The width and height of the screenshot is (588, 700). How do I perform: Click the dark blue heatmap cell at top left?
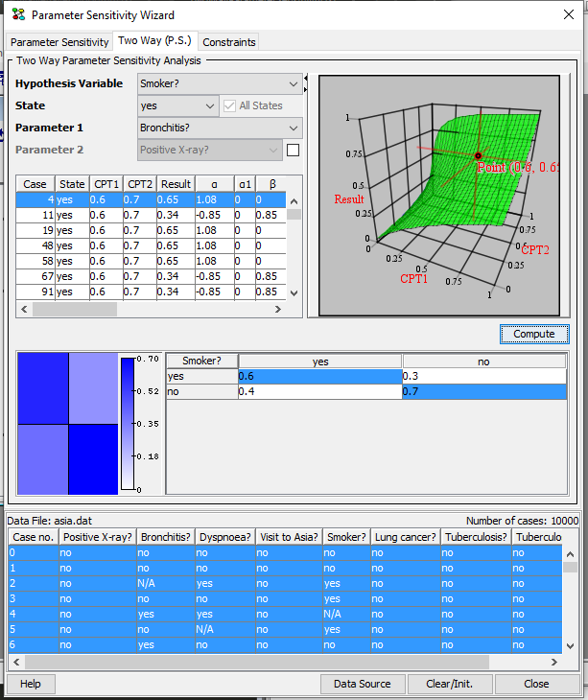pos(43,388)
